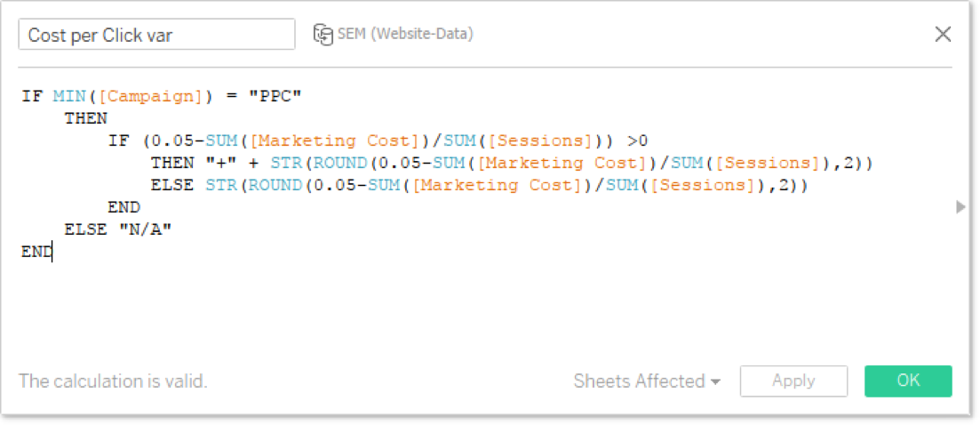Confirm the calculation with OK
The width and height of the screenshot is (980, 425).
907,381
